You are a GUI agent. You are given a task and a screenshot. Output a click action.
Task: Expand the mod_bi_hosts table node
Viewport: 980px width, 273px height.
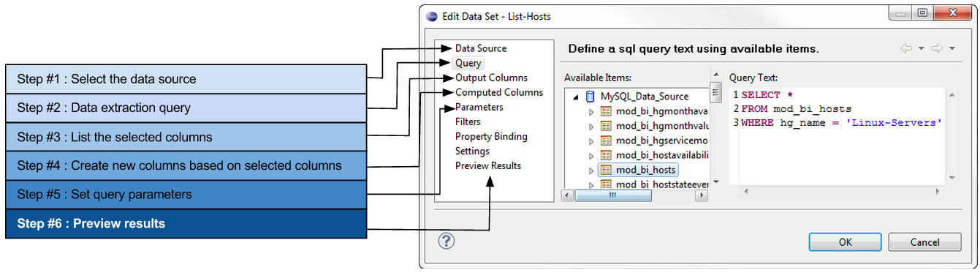point(592,170)
